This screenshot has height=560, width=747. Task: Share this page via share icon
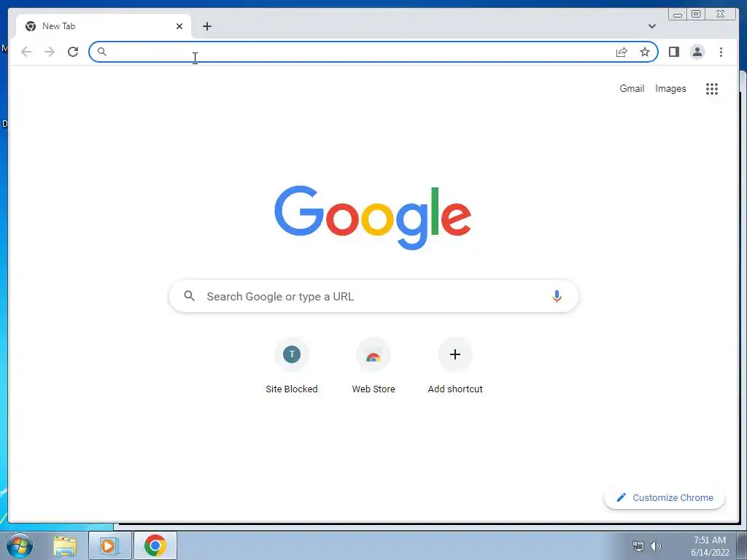[x=622, y=52]
